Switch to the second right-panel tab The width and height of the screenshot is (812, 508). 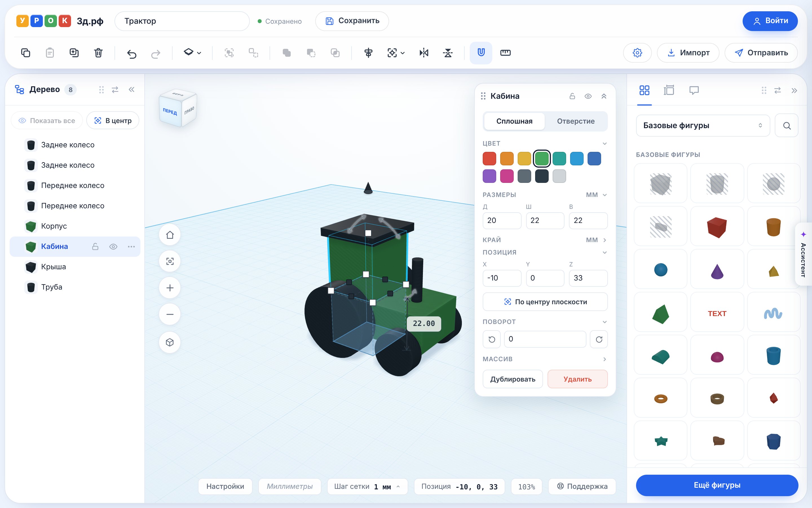pos(669,90)
